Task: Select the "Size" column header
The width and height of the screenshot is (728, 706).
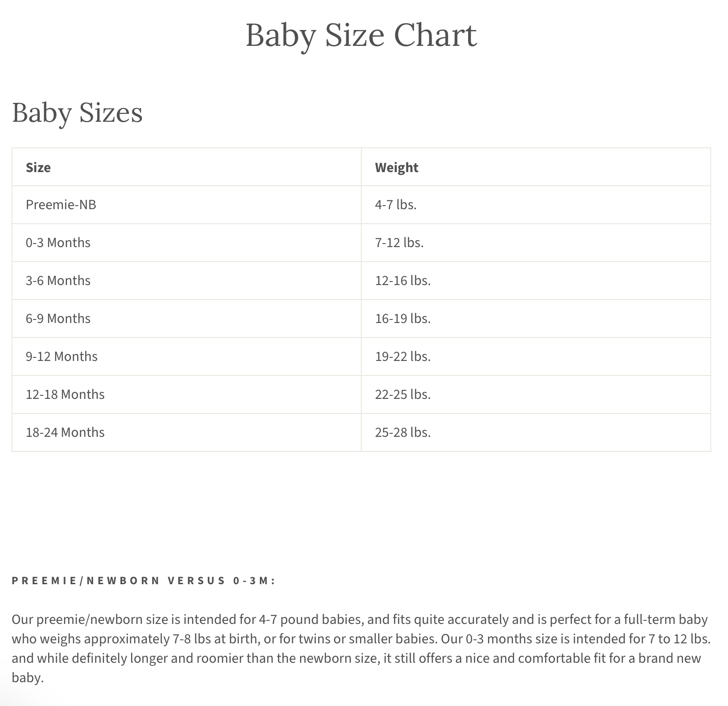Action: [38, 168]
